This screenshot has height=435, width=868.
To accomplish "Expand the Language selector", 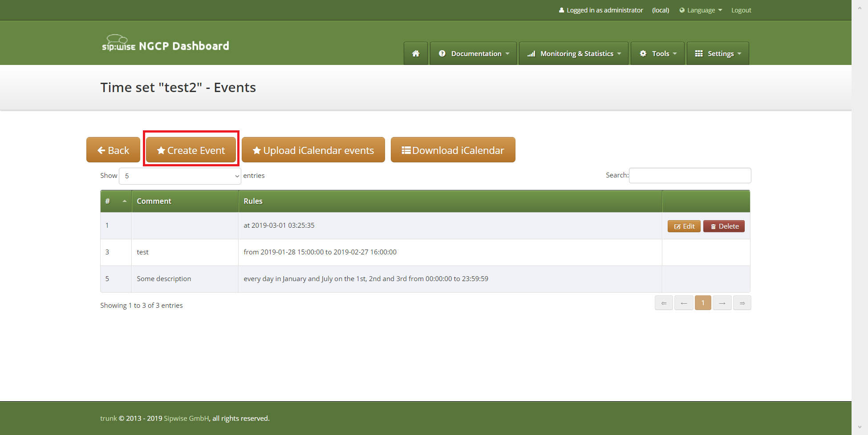I will [x=701, y=10].
